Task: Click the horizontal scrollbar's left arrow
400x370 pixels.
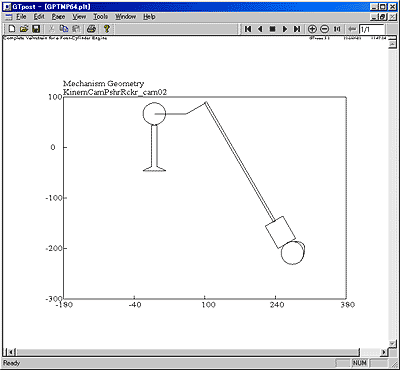Action: pos(10,352)
